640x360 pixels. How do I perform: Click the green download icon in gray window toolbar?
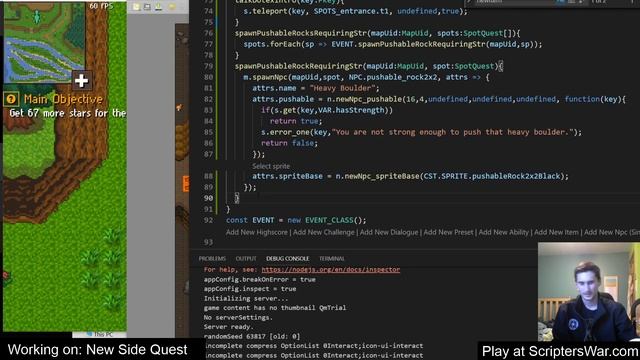click(x=158, y=7)
